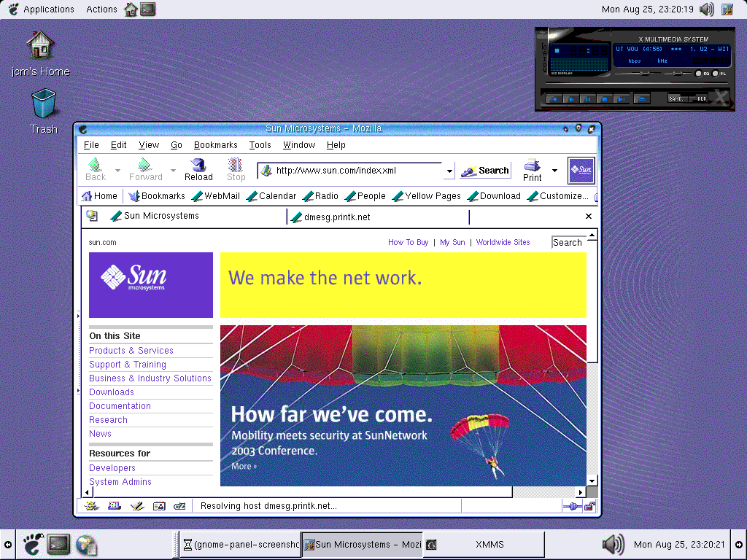The height and width of the screenshot is (560, 747).
Task: Expand the URL bar history dropdown
Action: 449,171
